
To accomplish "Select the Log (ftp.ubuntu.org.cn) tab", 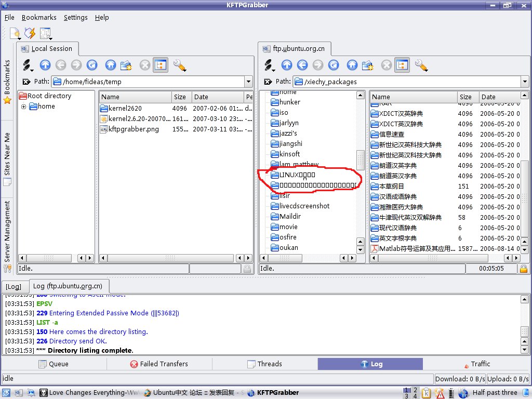I will [69, 286].
